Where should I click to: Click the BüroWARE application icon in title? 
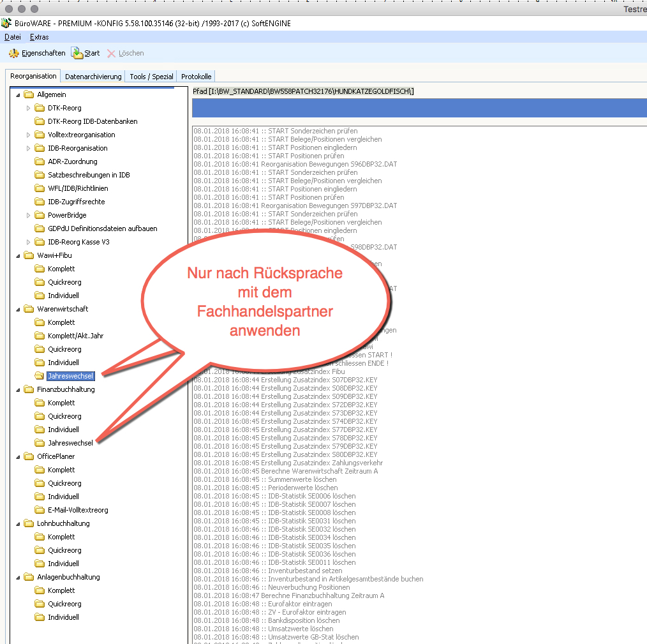(x=6, y=24)
